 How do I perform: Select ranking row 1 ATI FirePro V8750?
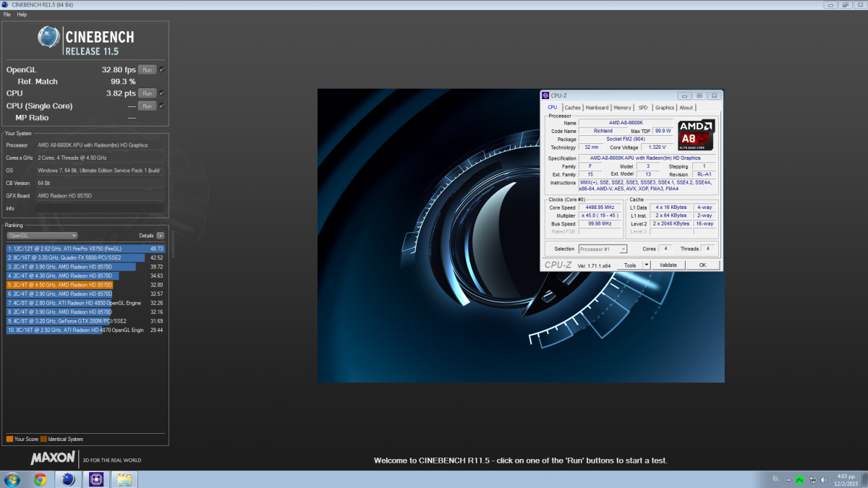[85, 248]
